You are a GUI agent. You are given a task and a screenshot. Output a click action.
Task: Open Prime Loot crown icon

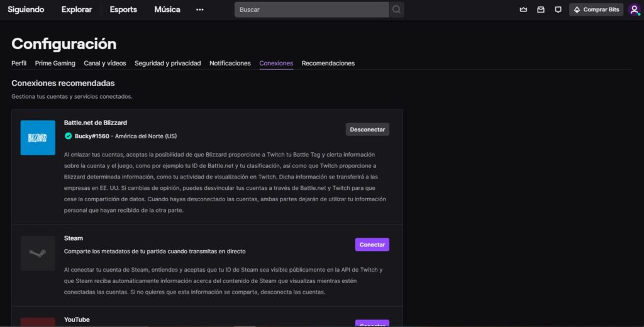click(523, 9)
